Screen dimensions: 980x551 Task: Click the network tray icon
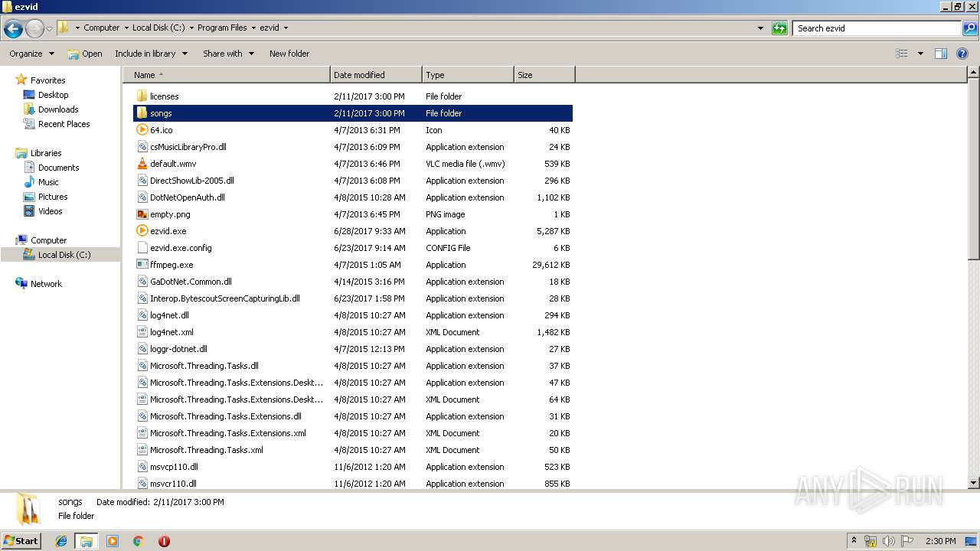point(871,541)
